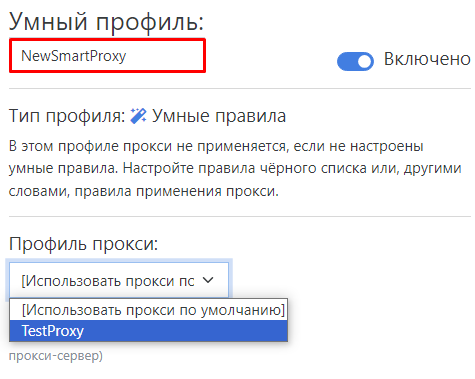Click the magic wand icon beside Умные правила
Viewport: 475px width, 379px height.
pyautogui.click(x=138, y=116)
